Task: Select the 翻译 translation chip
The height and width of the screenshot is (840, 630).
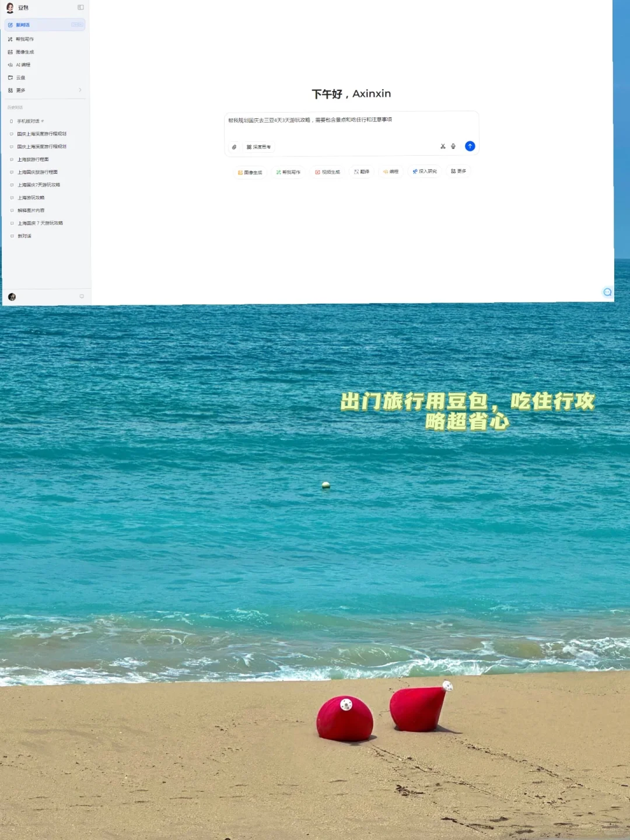Action: pyautogui.click(x=361, y=172)
